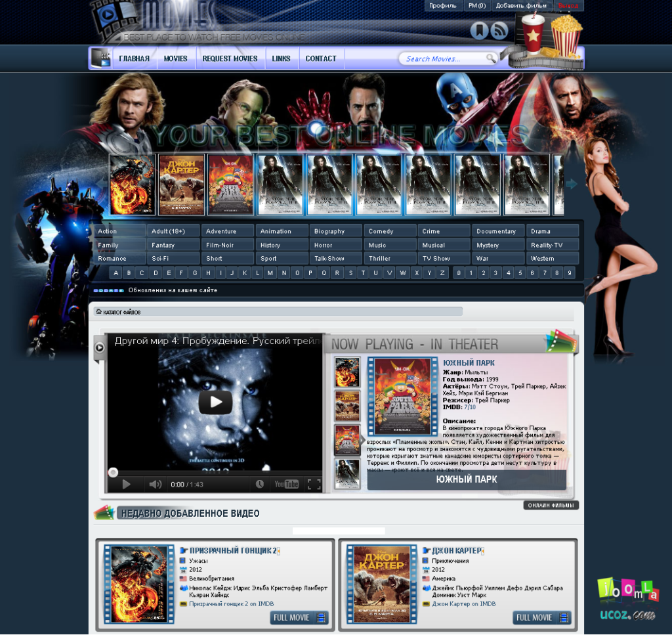Click the Watch Later clock icon
The width and height of the screenshot is (672, 635).
tap(260, 484)
